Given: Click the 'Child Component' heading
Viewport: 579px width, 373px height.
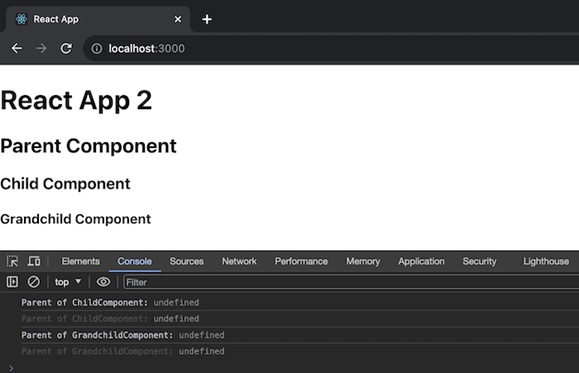Looking at the screenshot, I should (65, 184).
